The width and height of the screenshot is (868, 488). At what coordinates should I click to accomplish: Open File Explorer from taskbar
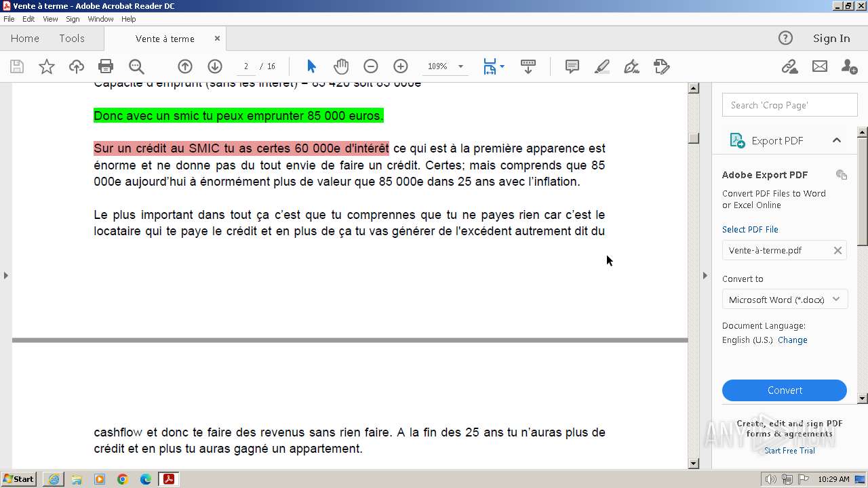click(x=77, y=479)
